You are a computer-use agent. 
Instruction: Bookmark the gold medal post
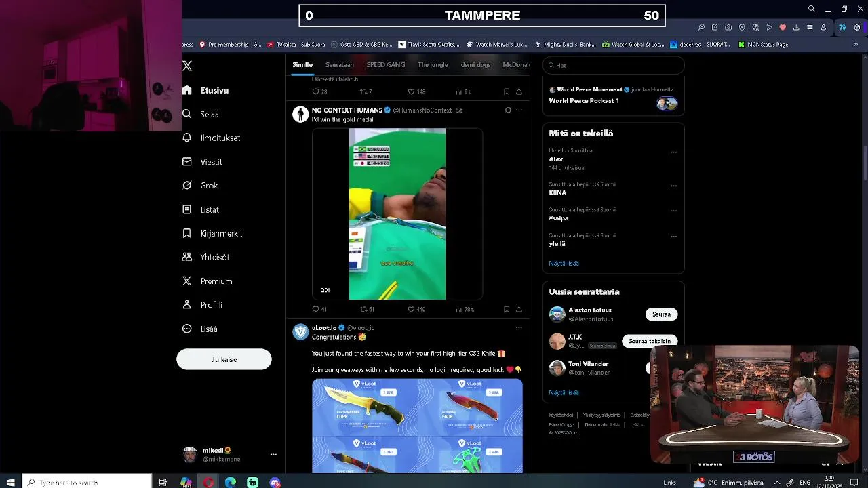(507, 309)
